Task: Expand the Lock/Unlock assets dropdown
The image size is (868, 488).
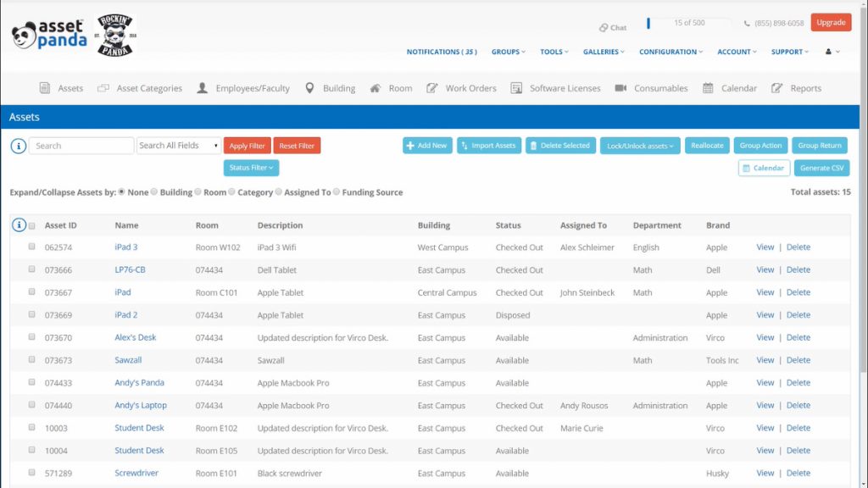Action: [x=640, y=145]
